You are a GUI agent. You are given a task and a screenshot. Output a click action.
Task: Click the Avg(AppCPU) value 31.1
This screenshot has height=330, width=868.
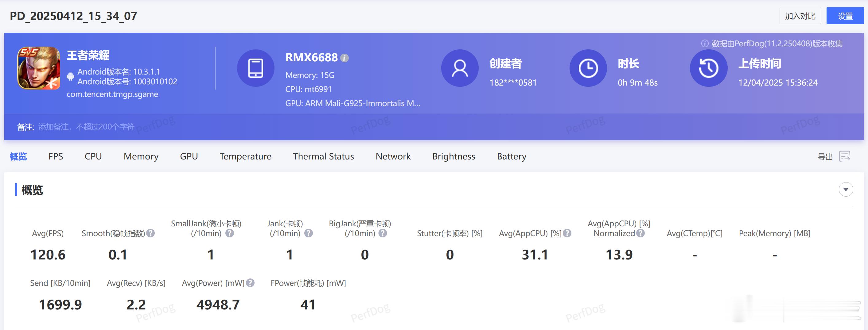(x=535, y=255)
